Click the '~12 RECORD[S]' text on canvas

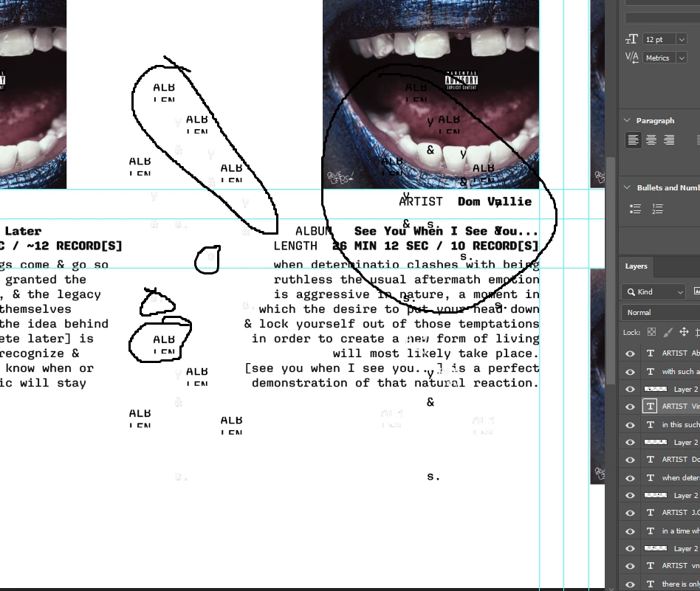click(x=74, y=246)
